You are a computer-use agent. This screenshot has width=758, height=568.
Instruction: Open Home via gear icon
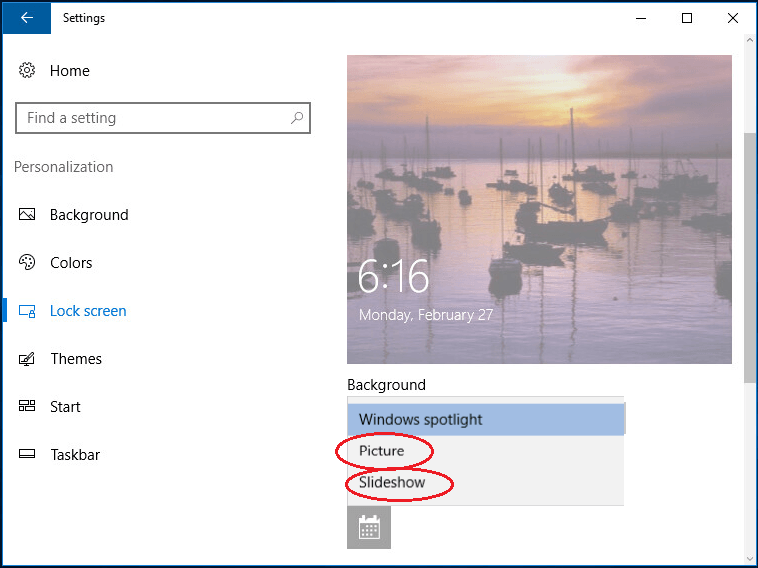[x=27, y=71]
